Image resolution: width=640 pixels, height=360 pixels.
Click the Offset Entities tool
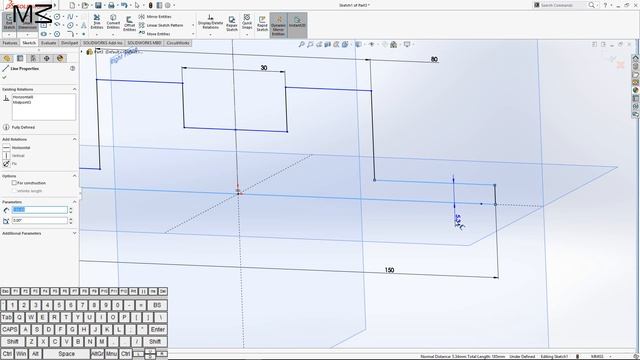click(129, 24)
